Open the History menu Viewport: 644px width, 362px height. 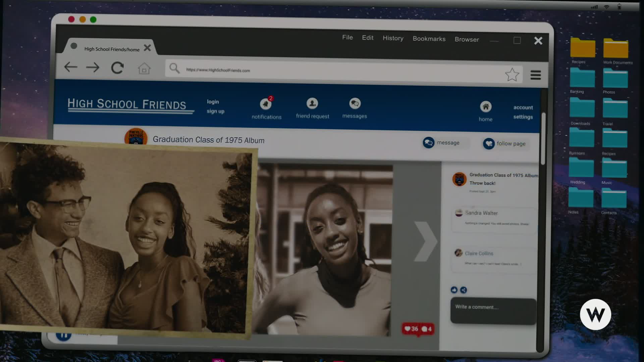pyautogui.click(x=393, y=38)
